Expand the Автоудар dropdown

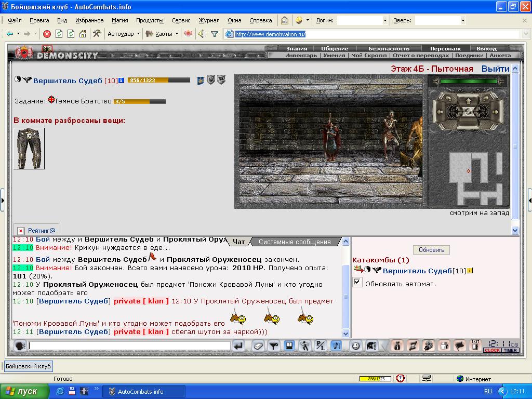coord(138,34)
